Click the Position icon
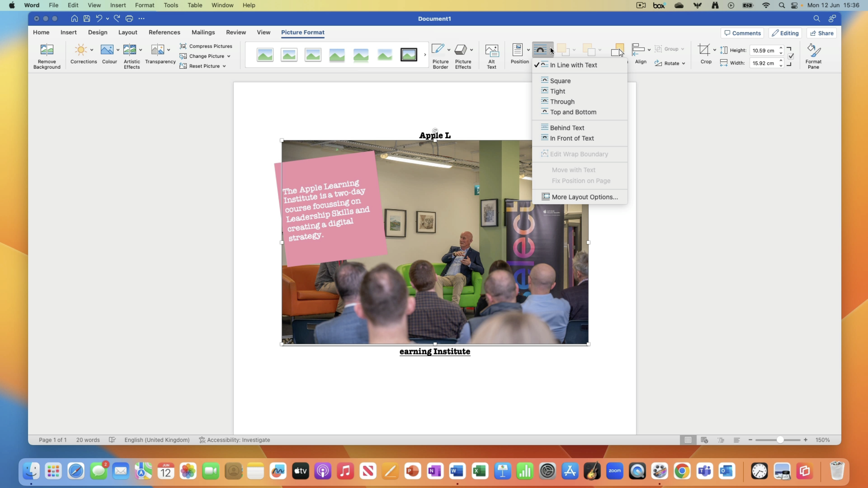Viewport: 868px width, 488px height. point(517,50)
